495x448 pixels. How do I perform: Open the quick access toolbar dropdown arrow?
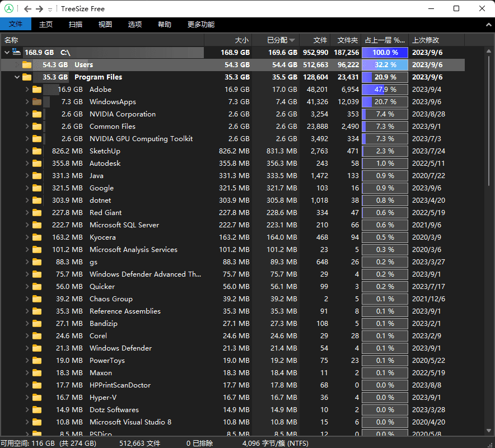point(50,10)
